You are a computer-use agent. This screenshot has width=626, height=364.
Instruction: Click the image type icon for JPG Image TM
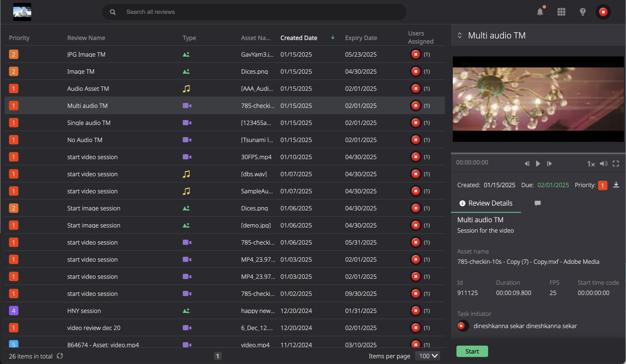tap(186, 54)
